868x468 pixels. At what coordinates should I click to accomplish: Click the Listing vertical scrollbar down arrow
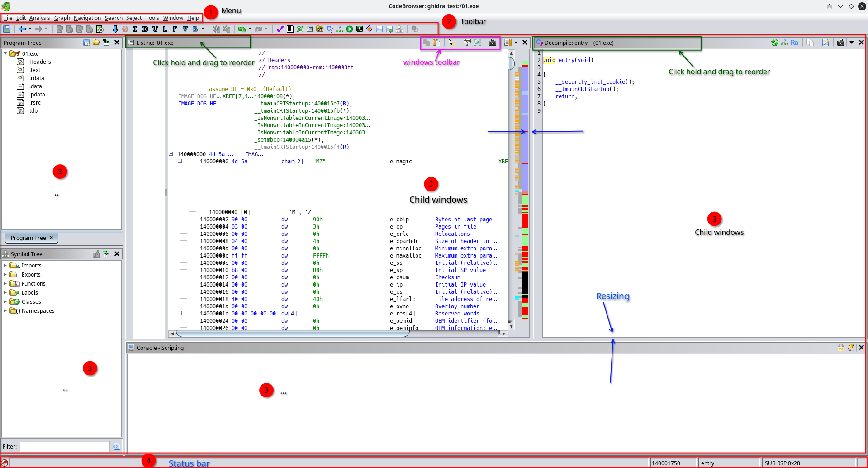click(511, 326)
